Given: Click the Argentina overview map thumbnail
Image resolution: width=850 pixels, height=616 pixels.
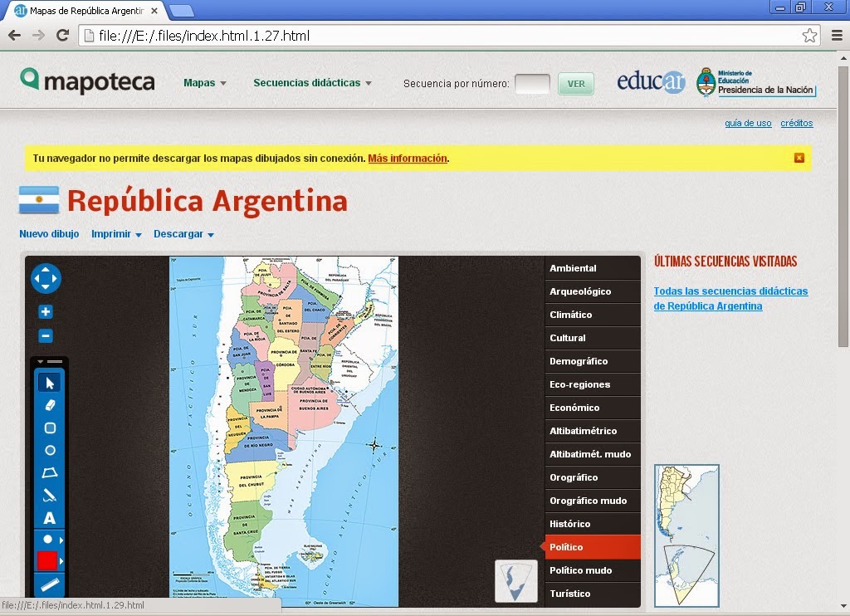Looking at the screenshot, I should click(686, 535).
